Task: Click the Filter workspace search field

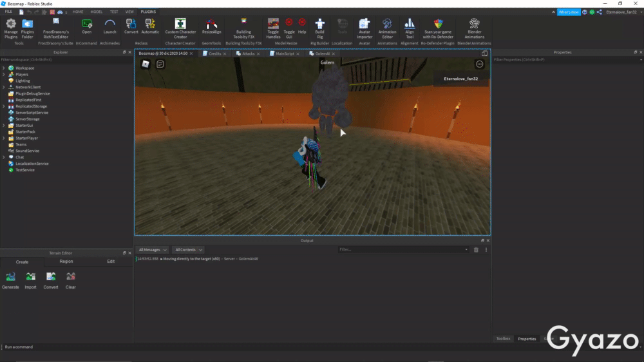Action: coord(66,60)
